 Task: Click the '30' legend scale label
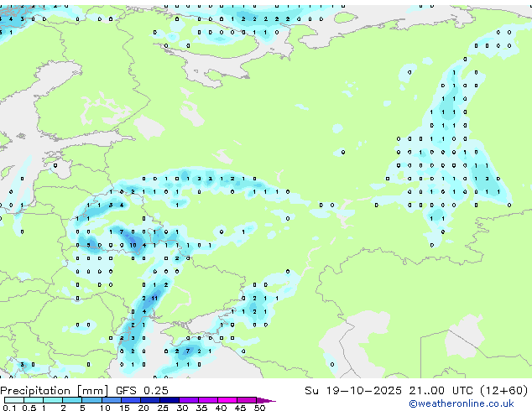click(182, 408)
